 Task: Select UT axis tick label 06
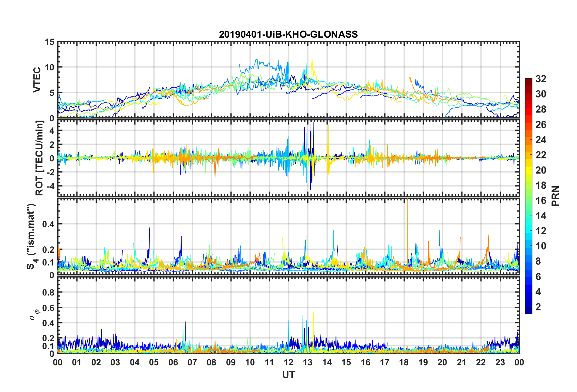click(x=173, y=362)
